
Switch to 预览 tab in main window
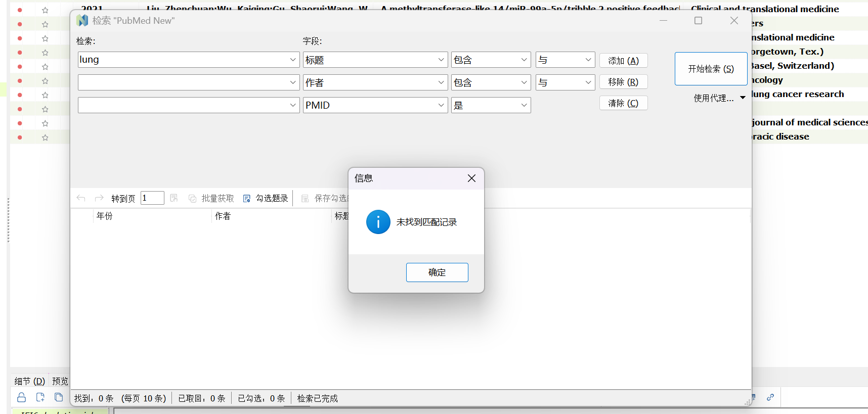click(x=60, y=381)
